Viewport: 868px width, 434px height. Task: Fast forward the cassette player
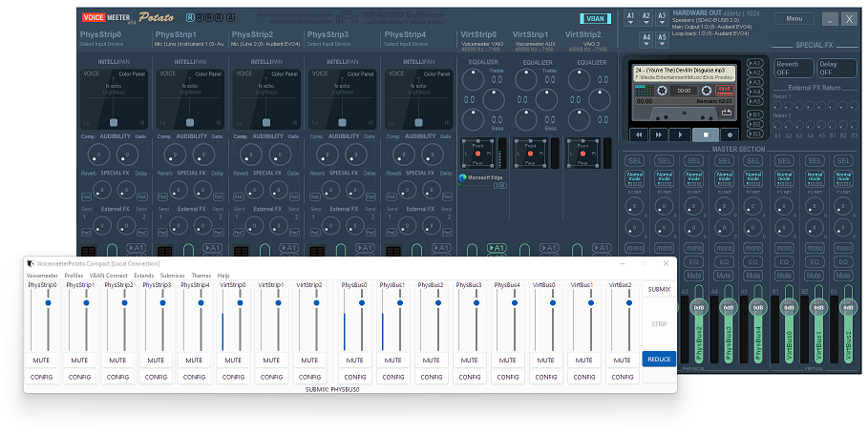[659, 135]
